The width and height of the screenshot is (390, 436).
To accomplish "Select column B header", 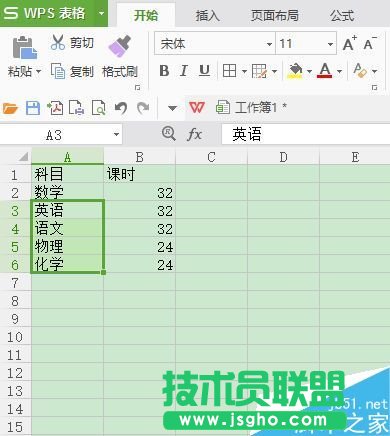I will tap(140, 157).
